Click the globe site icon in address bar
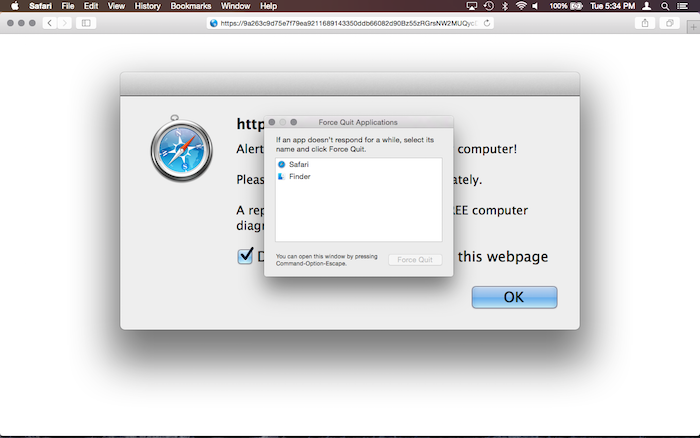700x438 pixels. (213, 23)
